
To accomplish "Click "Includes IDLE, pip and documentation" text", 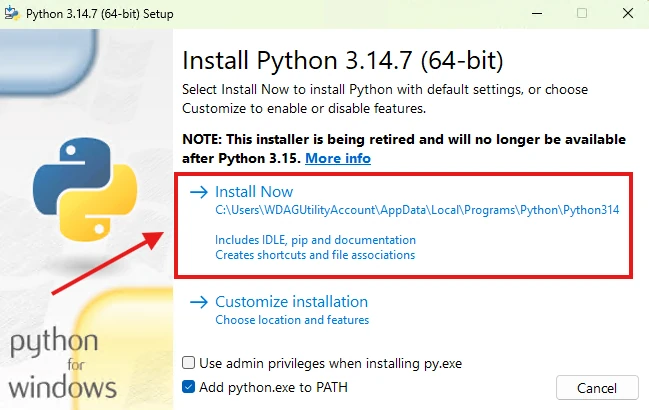I will 315,240.
